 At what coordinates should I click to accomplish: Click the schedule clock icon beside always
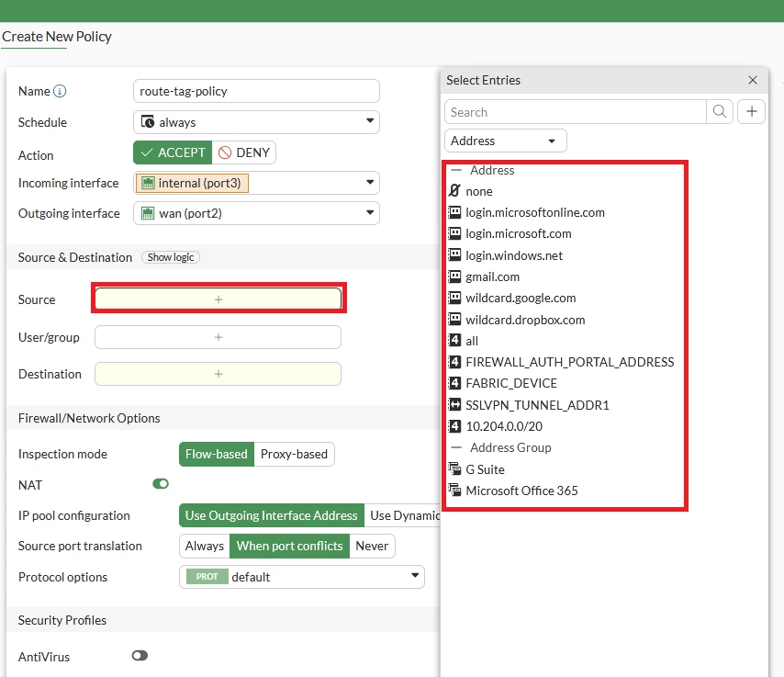pyautogui.click(x=148, y=121)
